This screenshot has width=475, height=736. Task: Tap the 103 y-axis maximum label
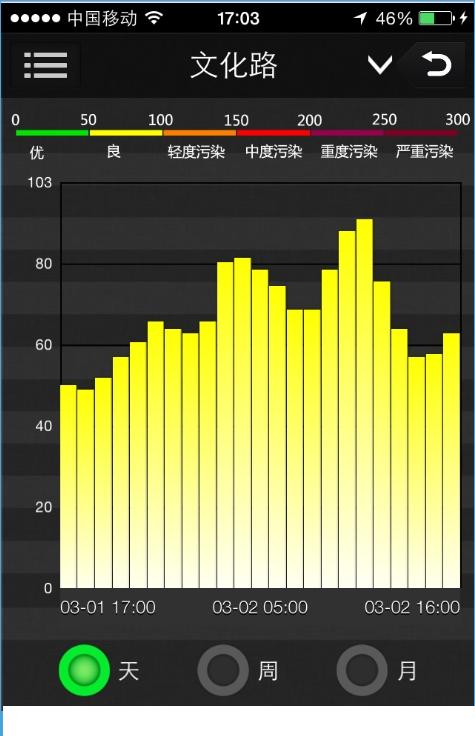coord(40,182)
